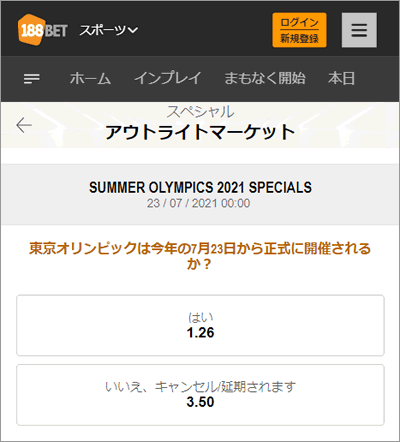Expand the スポーツ dropdown
400x442 pixels.
[109, 30]
